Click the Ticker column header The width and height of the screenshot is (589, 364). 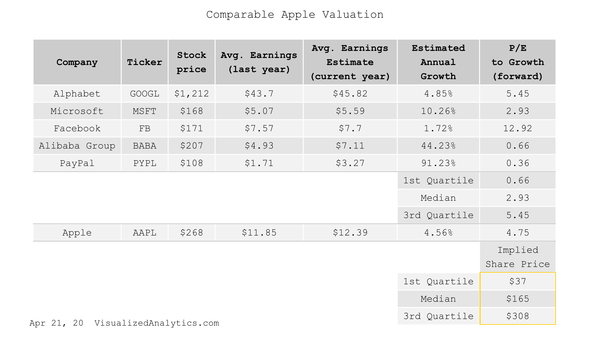[144, 62]
